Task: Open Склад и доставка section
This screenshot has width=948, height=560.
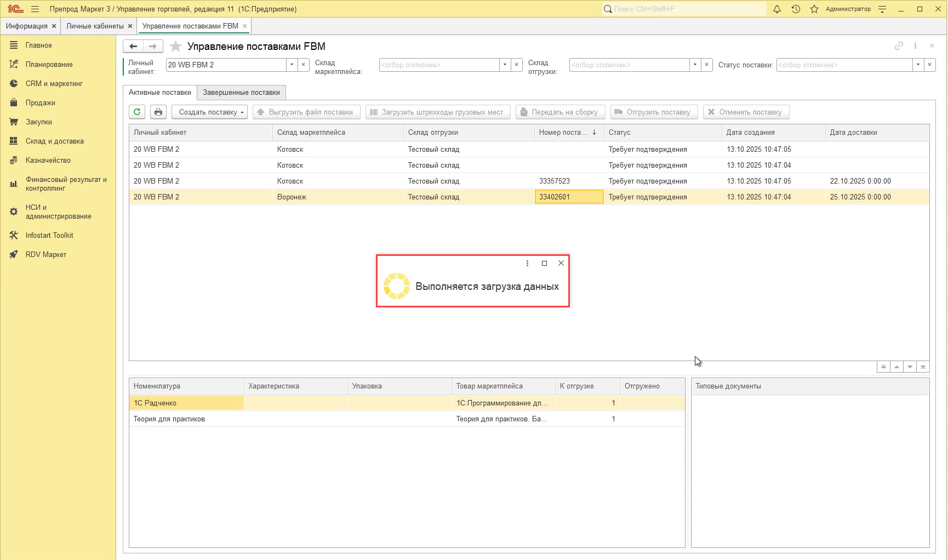Action: 54,141
